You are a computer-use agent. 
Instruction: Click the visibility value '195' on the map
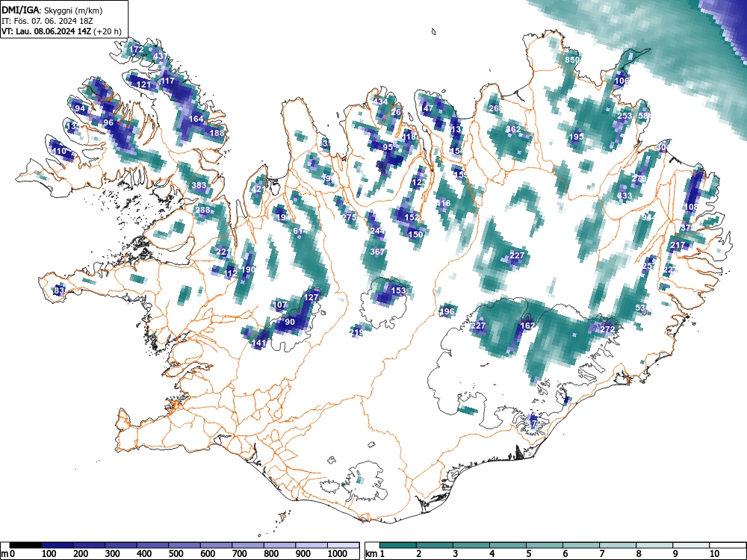[577, 137]
